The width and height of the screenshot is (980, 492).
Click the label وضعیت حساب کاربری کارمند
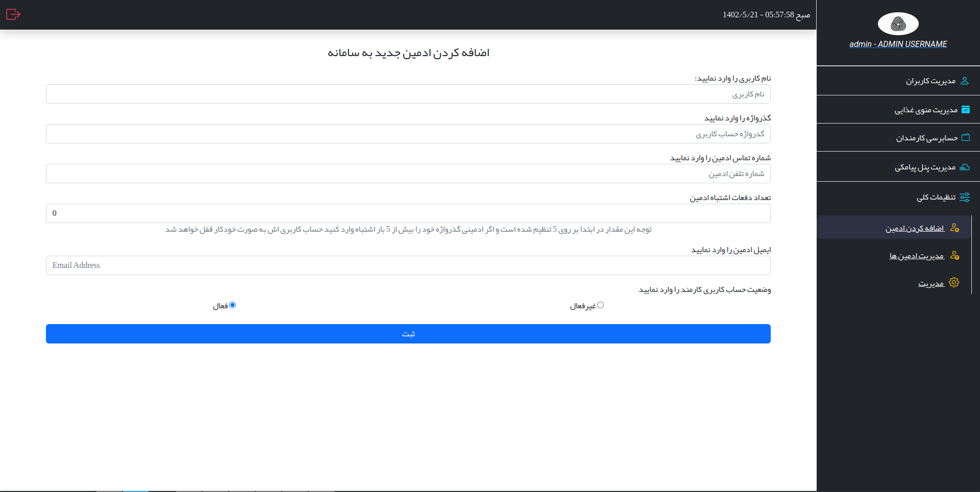click(705, 289)
